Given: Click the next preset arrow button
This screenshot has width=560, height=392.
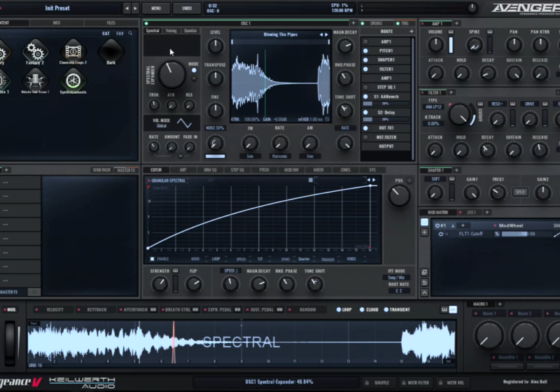Looking at the screenshot, I should (x=135, y=8).
